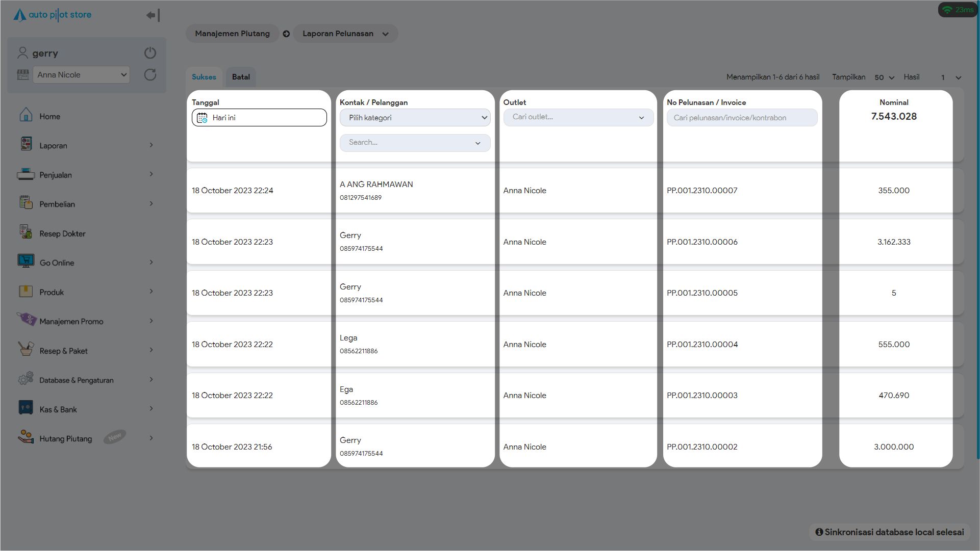Collapse sidebar with the arrow icon

pos(153,15)
